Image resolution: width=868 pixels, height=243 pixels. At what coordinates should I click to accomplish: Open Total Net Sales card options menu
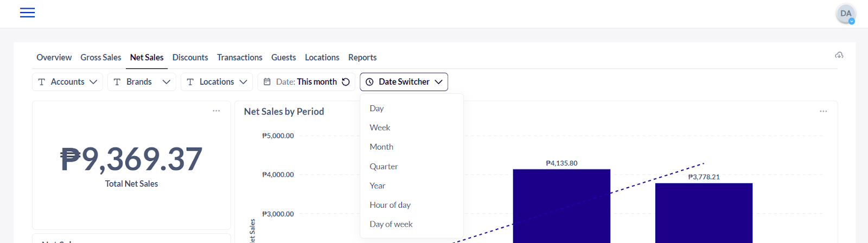coord(216,111)
